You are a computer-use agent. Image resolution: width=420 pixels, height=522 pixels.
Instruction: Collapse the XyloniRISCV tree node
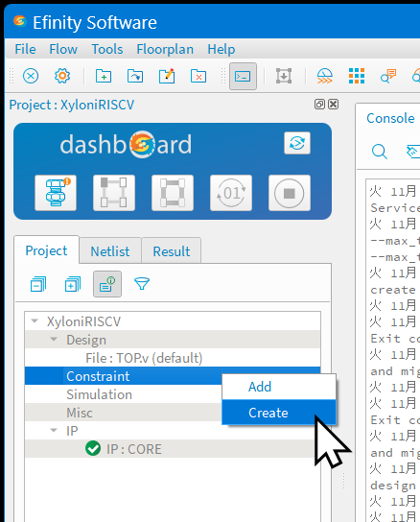coord(35,321)
